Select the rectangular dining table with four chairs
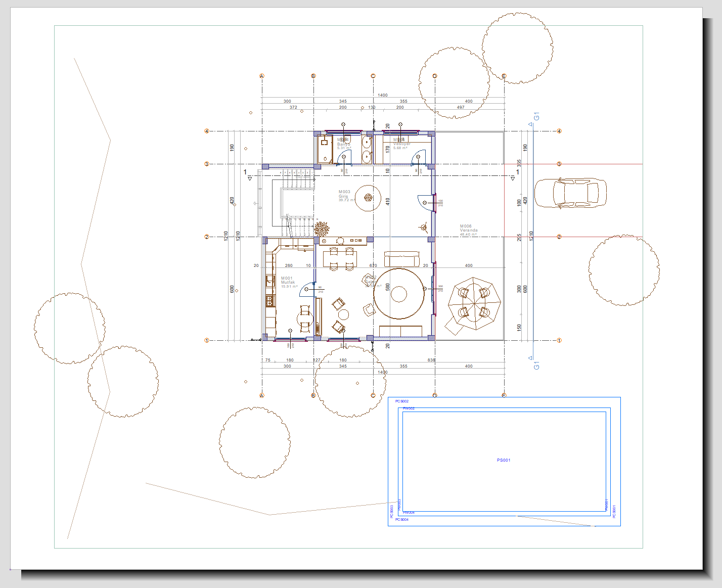This screenshot has height=588, width=722. (340, 259)
